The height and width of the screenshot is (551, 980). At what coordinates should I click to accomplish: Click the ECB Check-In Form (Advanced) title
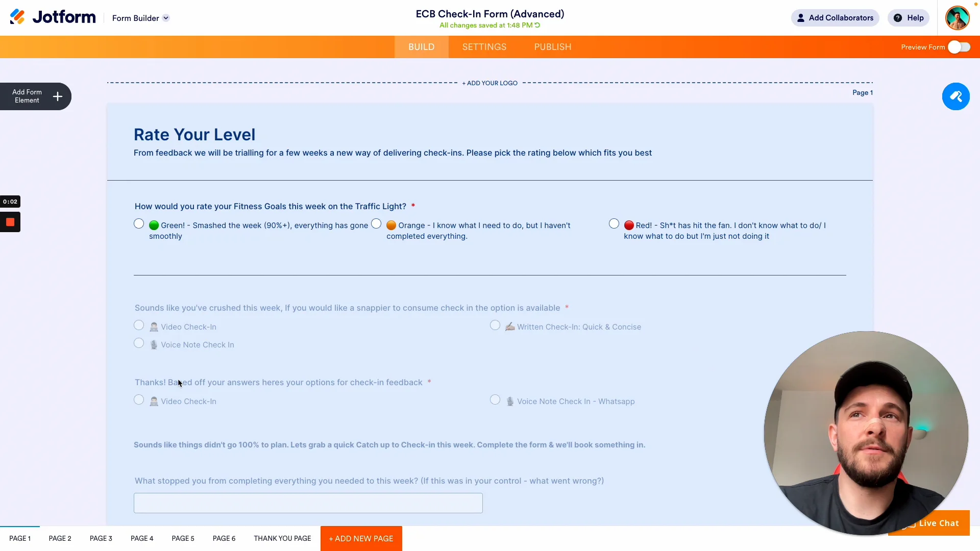(x=490, y=14)
